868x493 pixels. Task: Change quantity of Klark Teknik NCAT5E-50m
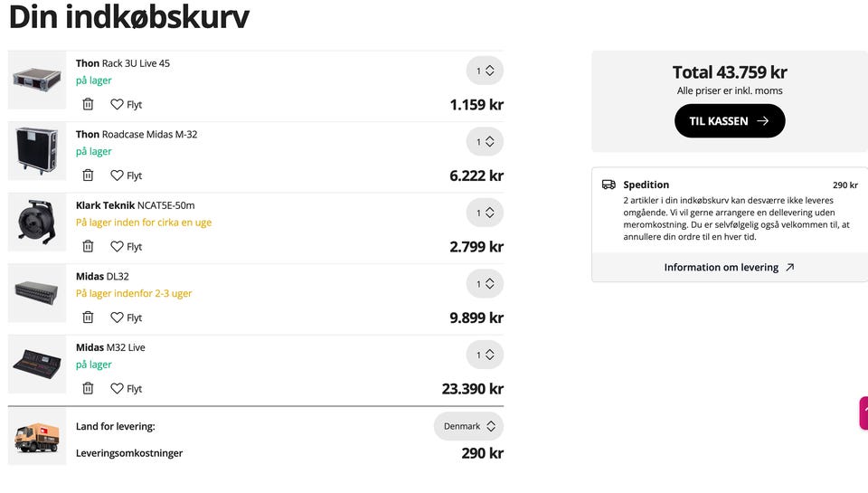coord(485,213)
